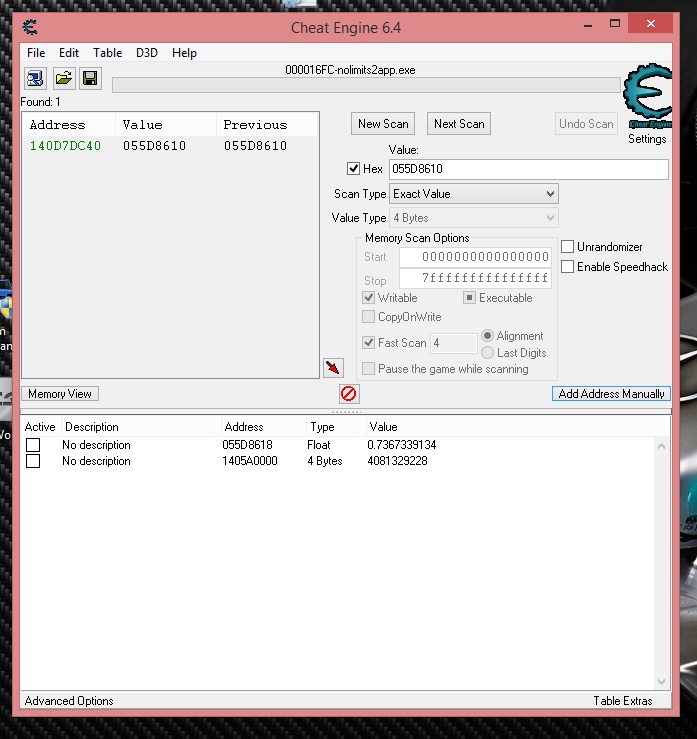The width and height of the screenshot is (697, 739).
Task: Toggle the Writable checkbox
Action: [369, 298]
